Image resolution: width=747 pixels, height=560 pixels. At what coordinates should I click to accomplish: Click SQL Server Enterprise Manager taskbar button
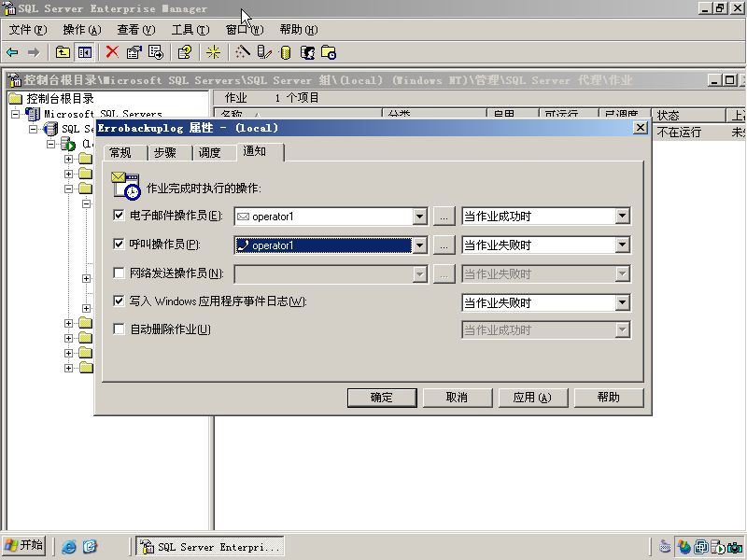(210, 547)
